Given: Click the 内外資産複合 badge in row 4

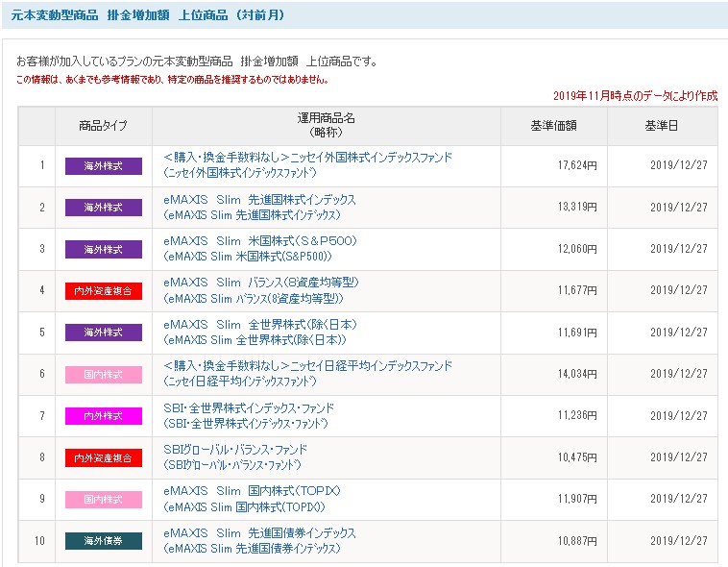Looking at the screenshot, I should tap(104, 291).
